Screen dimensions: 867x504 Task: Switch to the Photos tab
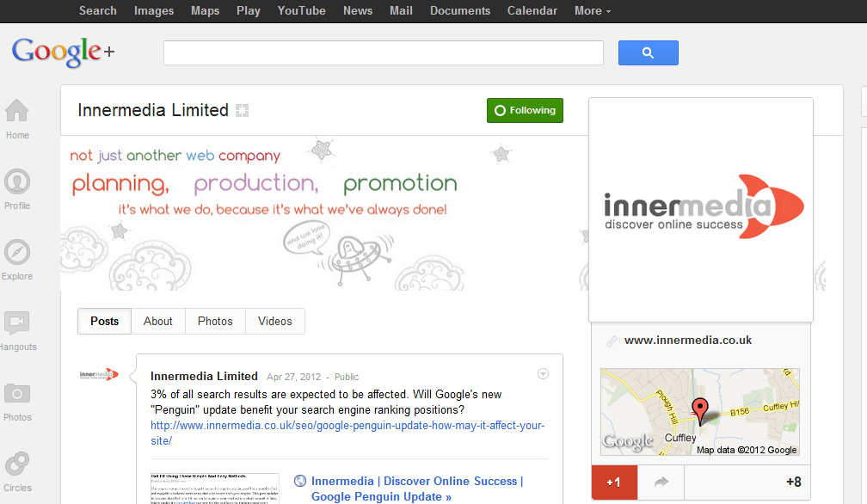[x=215, y=321]
